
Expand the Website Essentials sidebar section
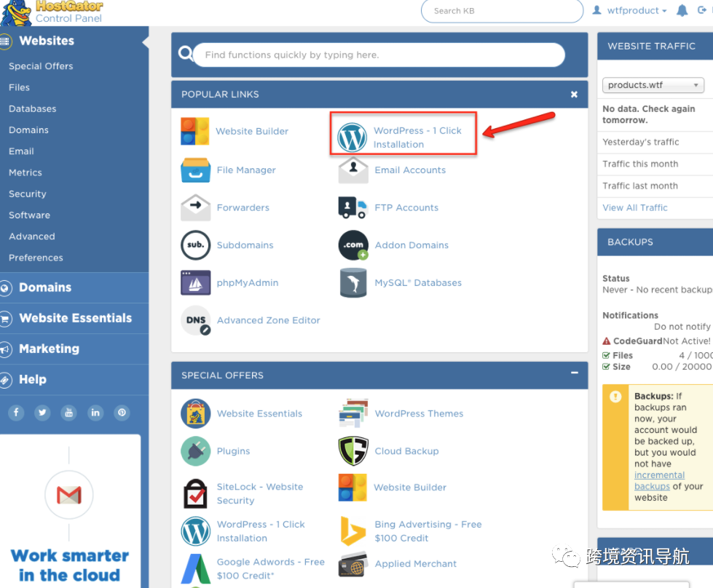point(74,318)
